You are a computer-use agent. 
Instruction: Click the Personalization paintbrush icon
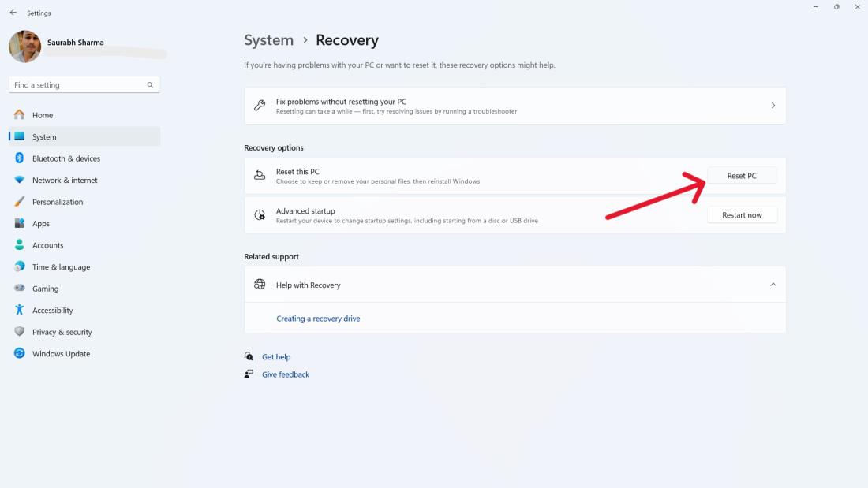[19, 202]
